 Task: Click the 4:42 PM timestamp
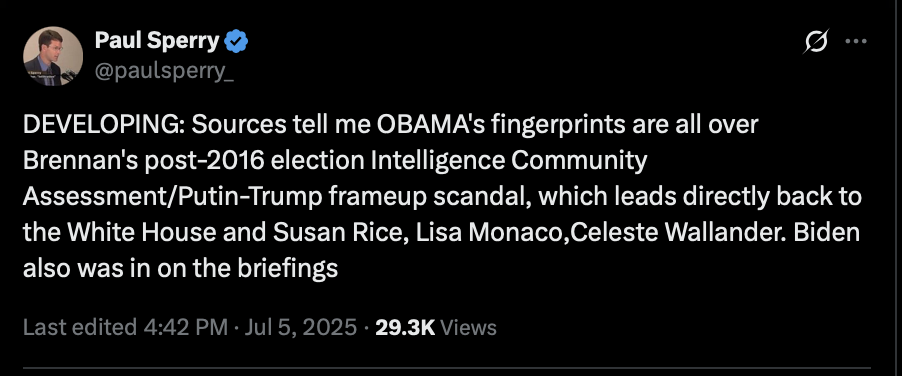186,327
